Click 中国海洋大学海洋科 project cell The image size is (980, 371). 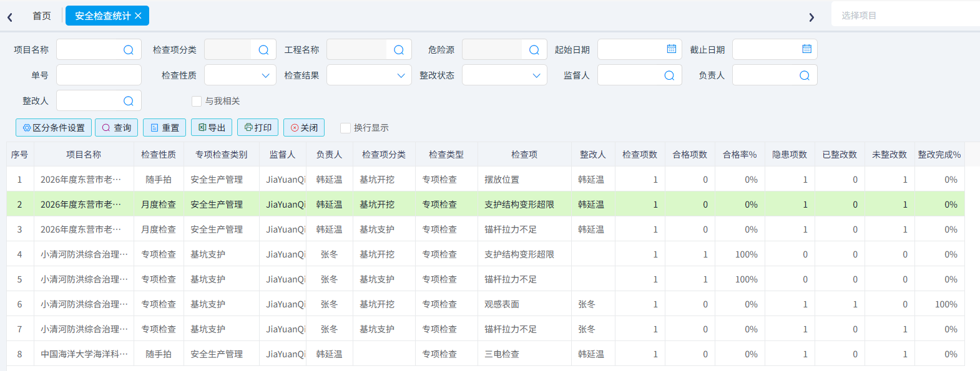tap(84, 354)
